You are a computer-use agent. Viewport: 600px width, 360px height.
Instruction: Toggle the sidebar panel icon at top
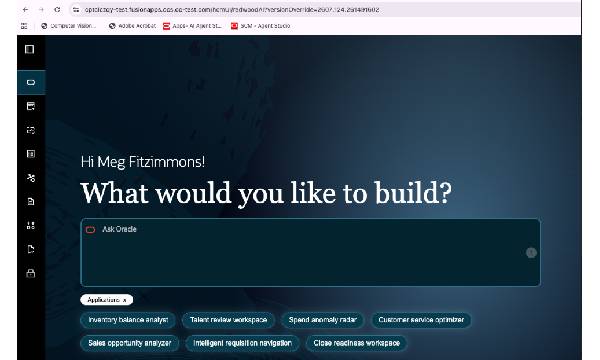[x=29, y=49]
